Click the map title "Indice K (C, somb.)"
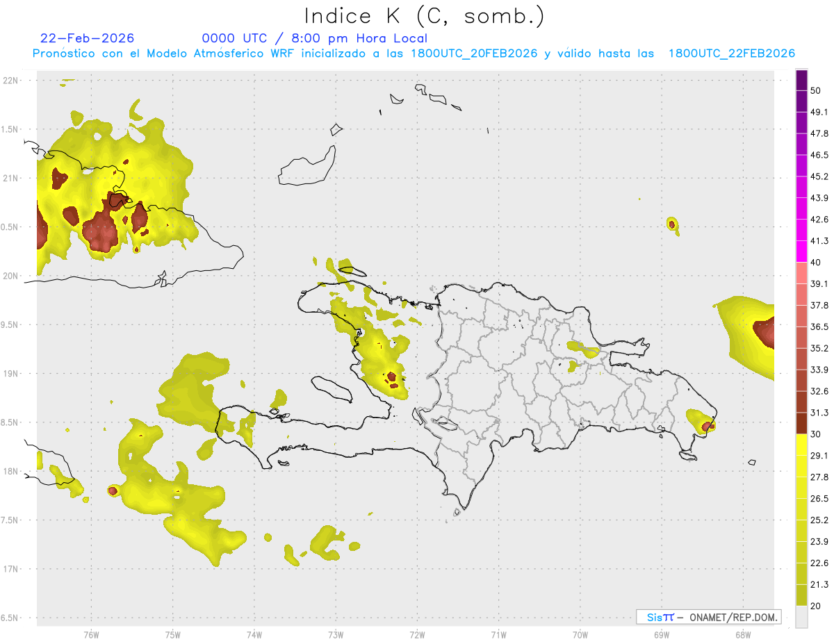Screen dimensions: 834x644 pyautogui.click(x=424, y=15)
